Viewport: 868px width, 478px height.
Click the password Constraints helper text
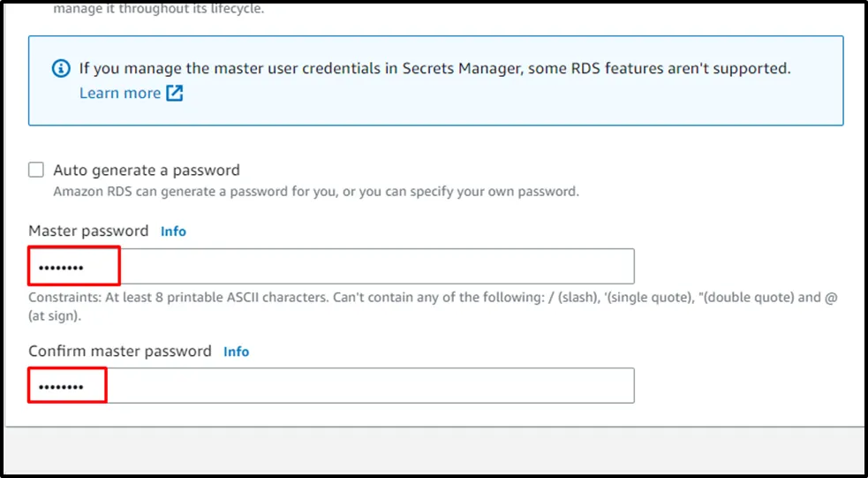353,298
